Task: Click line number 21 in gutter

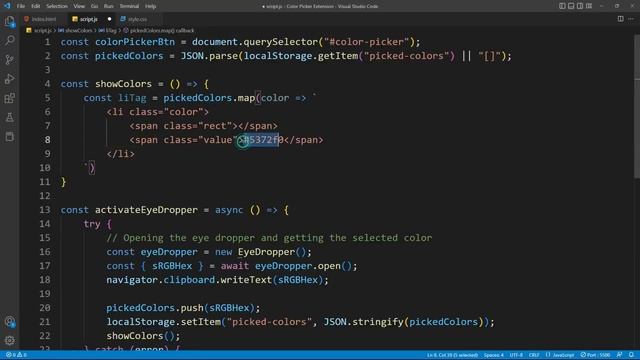Action: (x=45, y=322)
